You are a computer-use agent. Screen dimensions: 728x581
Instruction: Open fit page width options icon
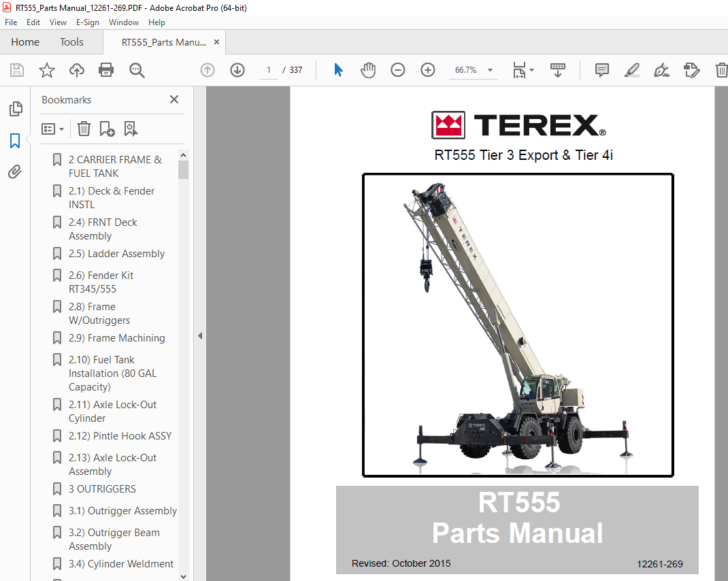coord(519,70)
